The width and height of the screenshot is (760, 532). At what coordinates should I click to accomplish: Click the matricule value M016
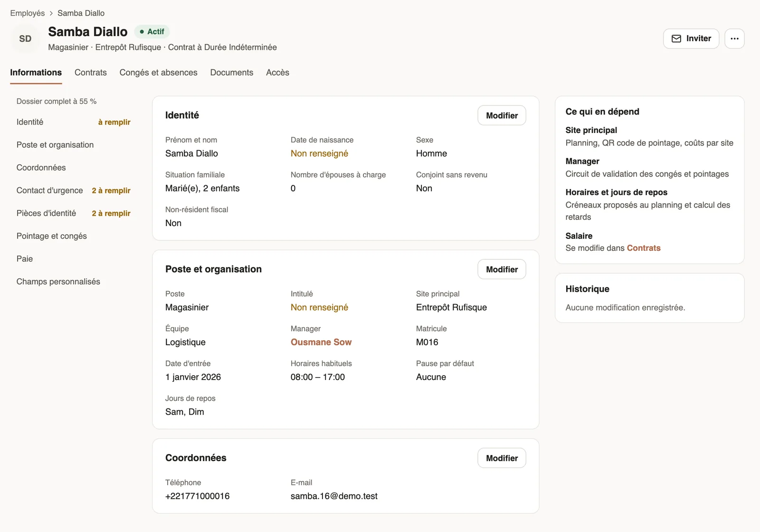[x=427, y=342]
